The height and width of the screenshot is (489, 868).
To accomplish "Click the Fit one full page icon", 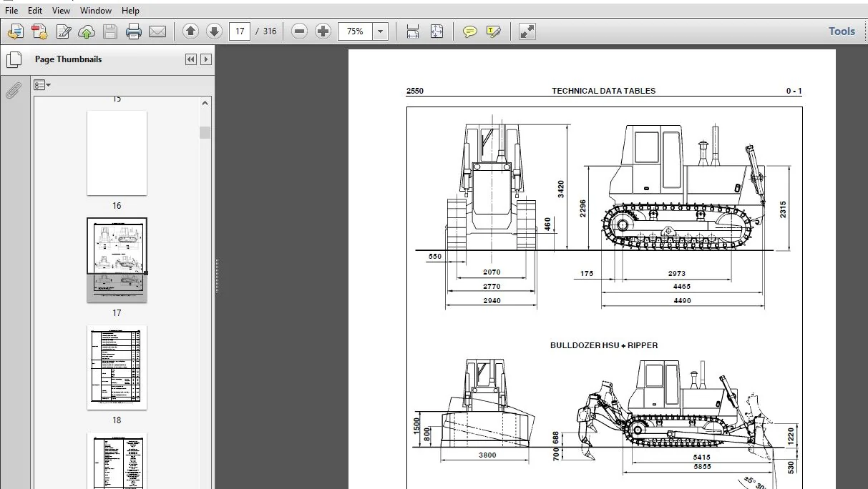I will pos(437,31).
